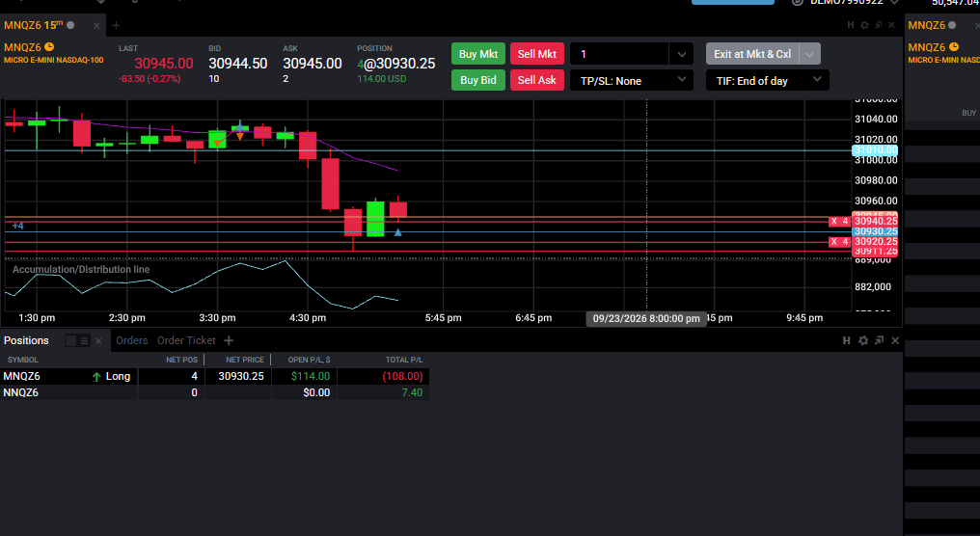This screenshot has width=980, height=536.
Task: Click the Buy Bid button
Action: pyautogui.click(x=478, y=80)
